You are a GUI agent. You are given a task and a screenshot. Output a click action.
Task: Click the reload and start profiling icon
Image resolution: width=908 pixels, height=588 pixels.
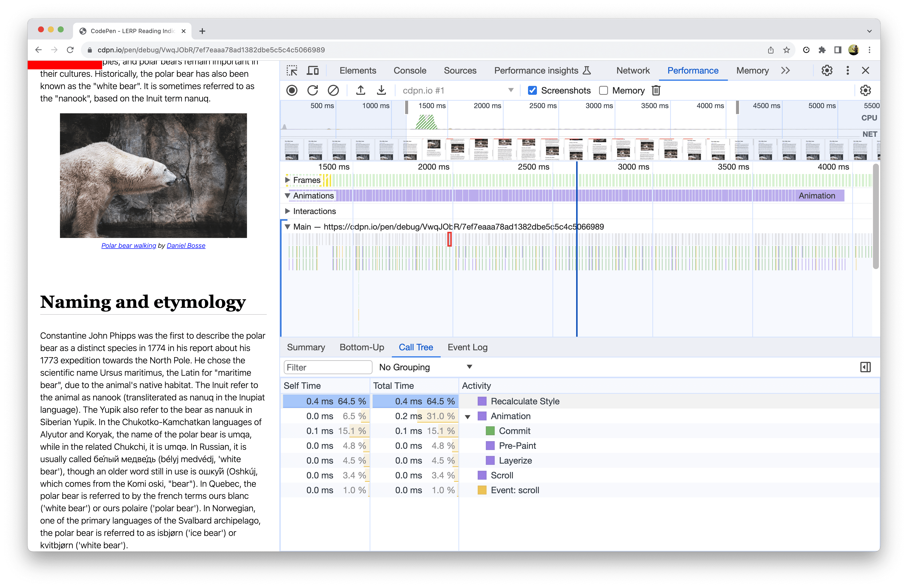pos(312,90)
